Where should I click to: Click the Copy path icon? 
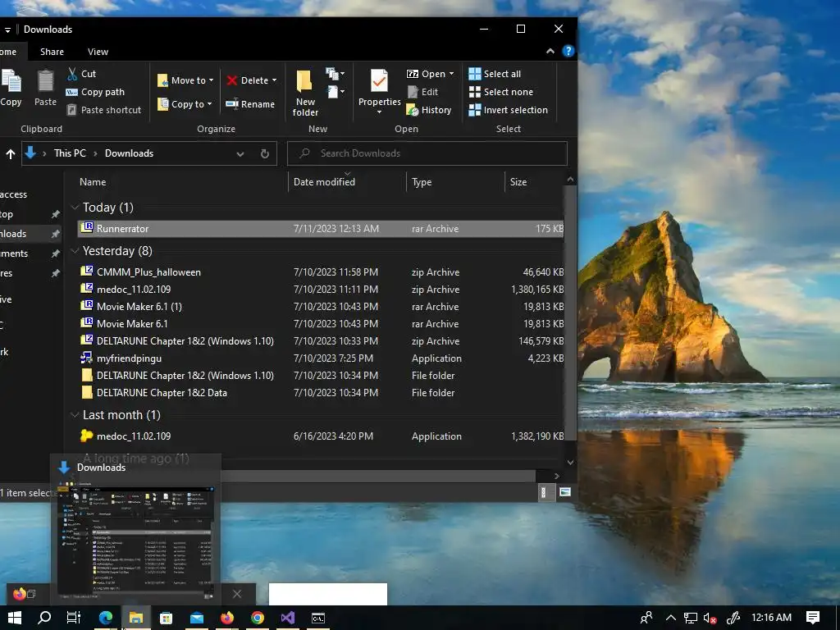click(72, 92)
